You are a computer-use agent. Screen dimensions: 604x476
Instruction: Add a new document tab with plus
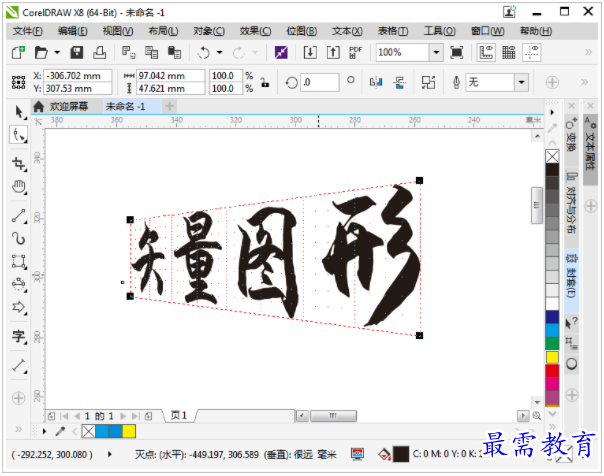[169, 106]
